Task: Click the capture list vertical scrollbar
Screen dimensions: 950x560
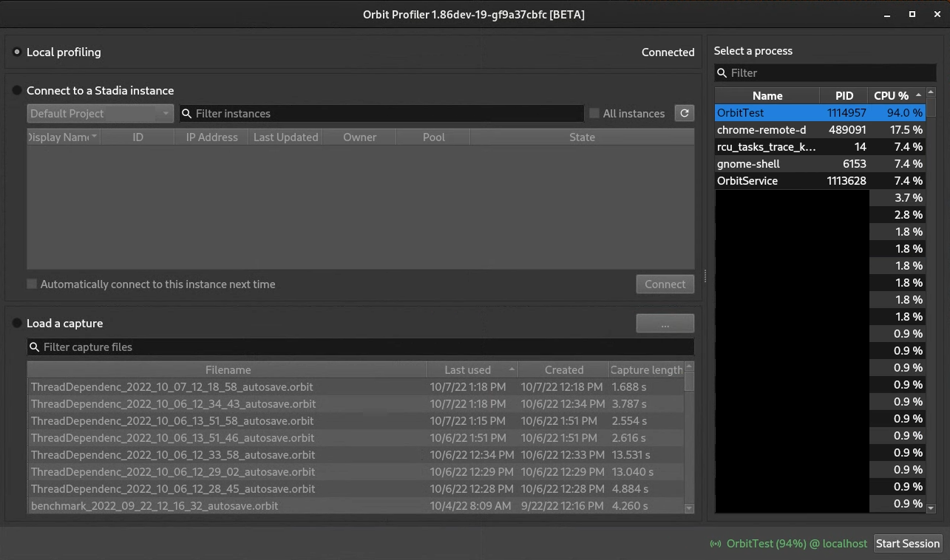Action: pyautogui.click(x=690, y=437)
